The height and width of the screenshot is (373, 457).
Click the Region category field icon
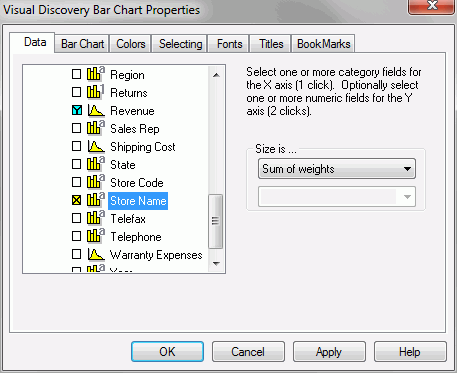pos(96,74)
